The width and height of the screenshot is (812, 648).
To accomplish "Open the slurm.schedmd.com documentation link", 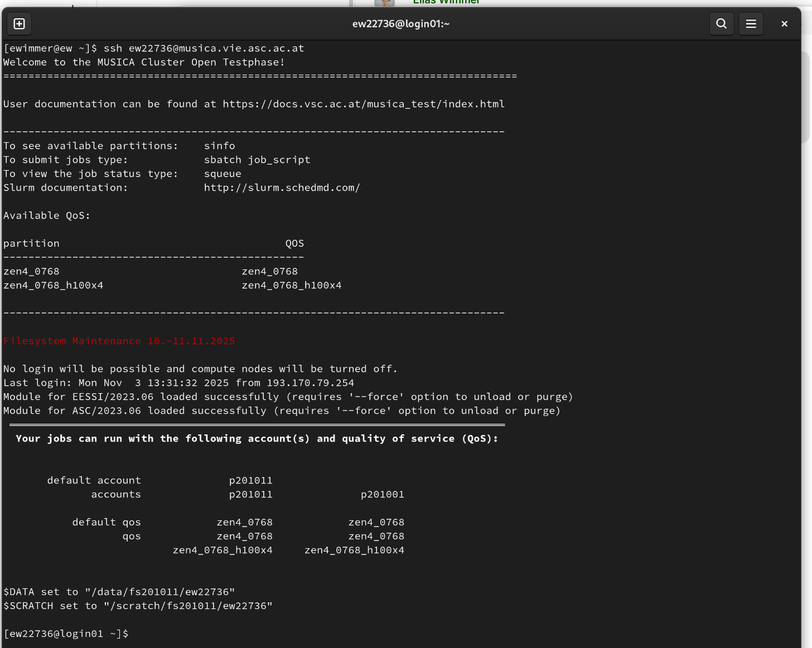I will 282,187.
